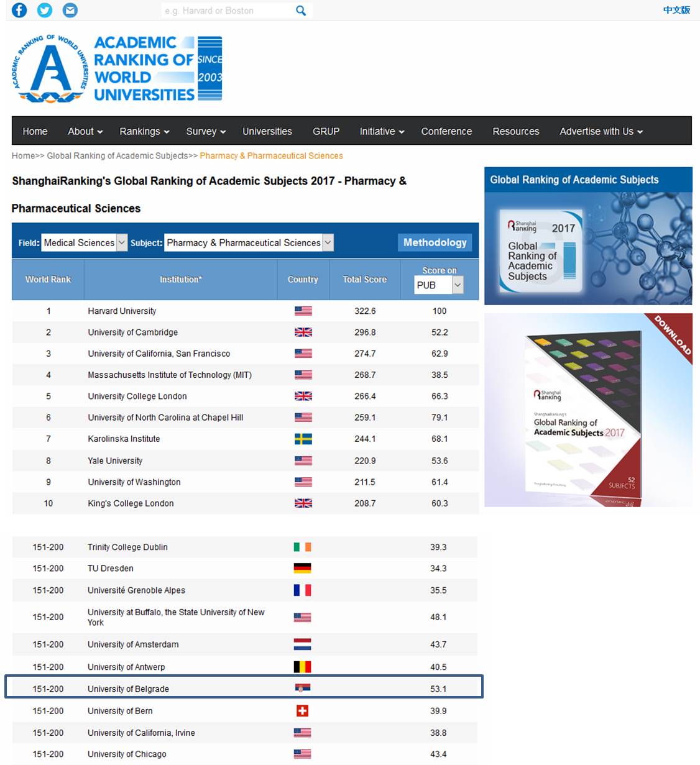The width and height of the screenshot is (700, 765).
Task: Click the 2017 subjects Download brochure image
Action: (x=588, y=410)
